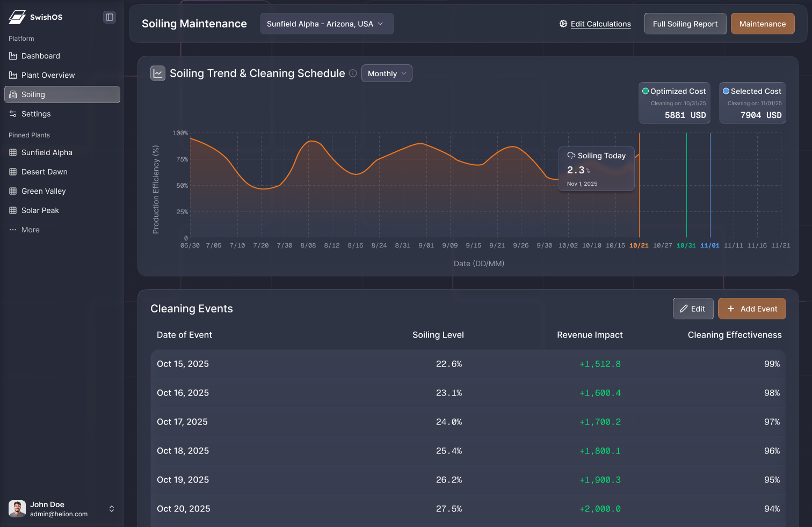Viewport: 812px width, 527px height.
Task: Open the info tooltip next to Soiling Trend
Action: pyautogui.click(x=353, y=74)
